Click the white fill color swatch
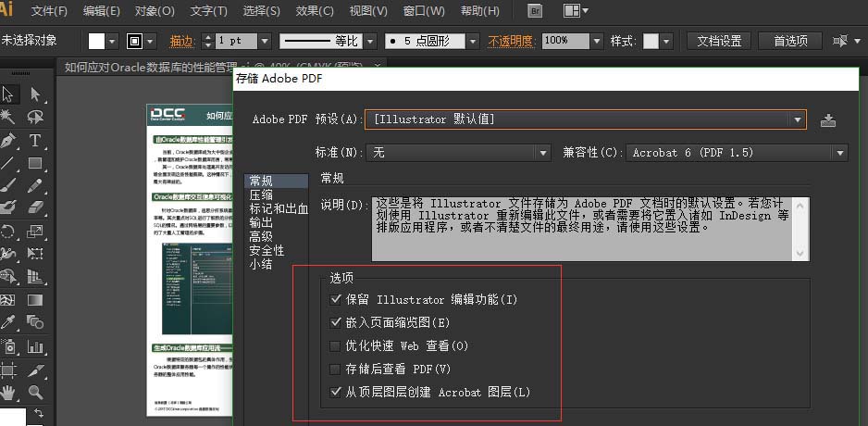Viewport: 868px width, 426px height. pos(97,41)
